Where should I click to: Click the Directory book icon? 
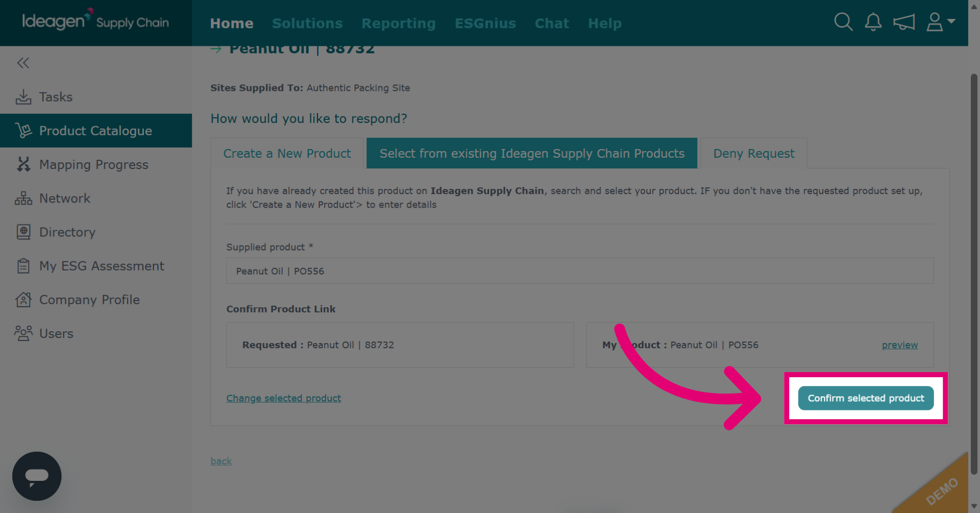point(23,232)
